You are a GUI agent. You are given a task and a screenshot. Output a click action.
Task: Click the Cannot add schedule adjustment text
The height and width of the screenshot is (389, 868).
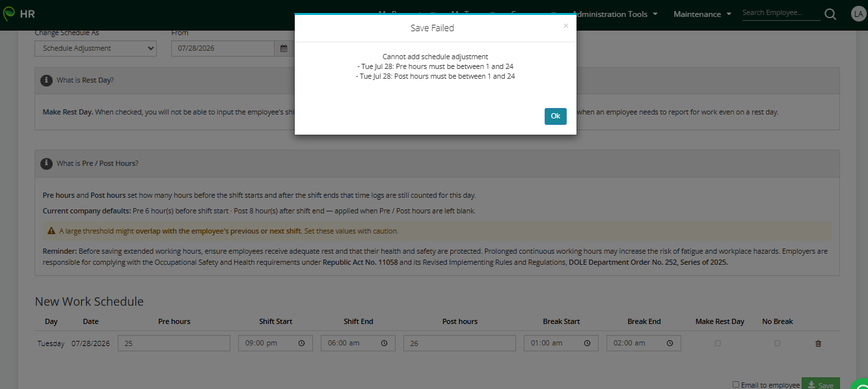(x=435, y=57)
